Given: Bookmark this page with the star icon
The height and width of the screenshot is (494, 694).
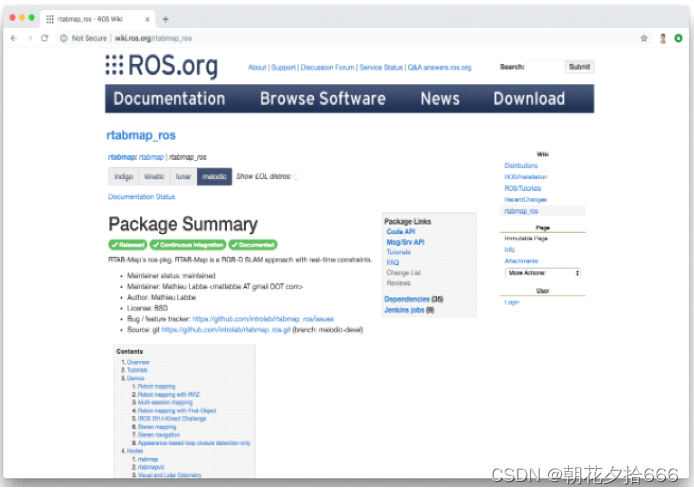Looking at the screenshot, I should pyautogui.click(x=644, y=39).
